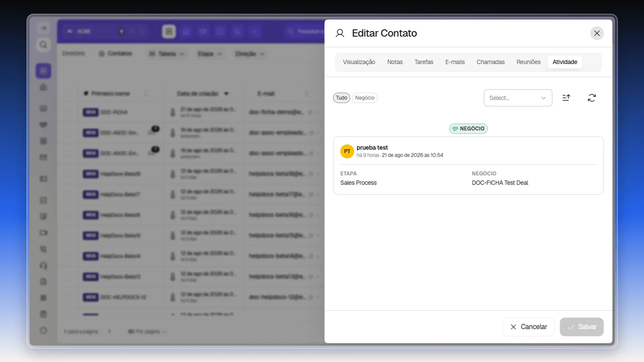
Task: Select the Atividade tab
Action: [565, 62]
